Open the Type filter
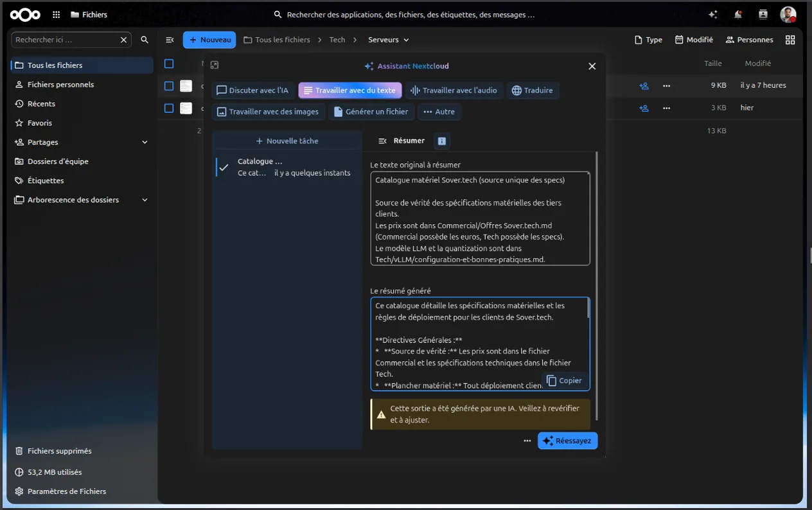812x510 pixels. point(648,40)
